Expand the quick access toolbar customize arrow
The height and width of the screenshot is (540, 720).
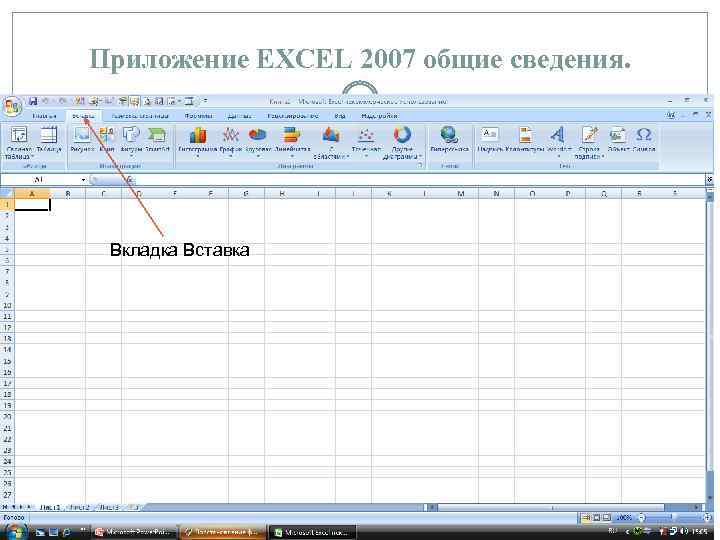205,101
